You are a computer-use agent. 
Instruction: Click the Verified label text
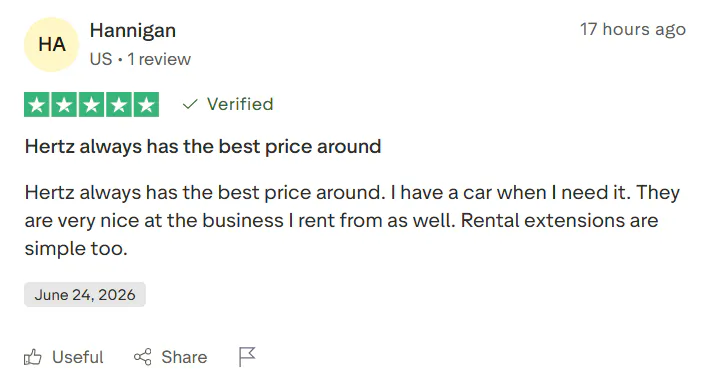click(x=240, y=104)
